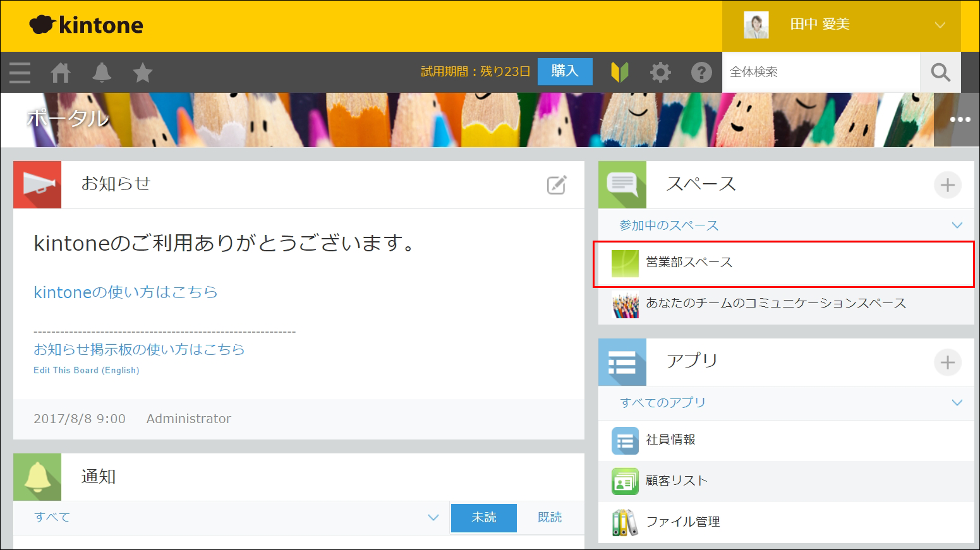Click the 全体検索 search input field
980x550 pixels.
pos(820,73)
